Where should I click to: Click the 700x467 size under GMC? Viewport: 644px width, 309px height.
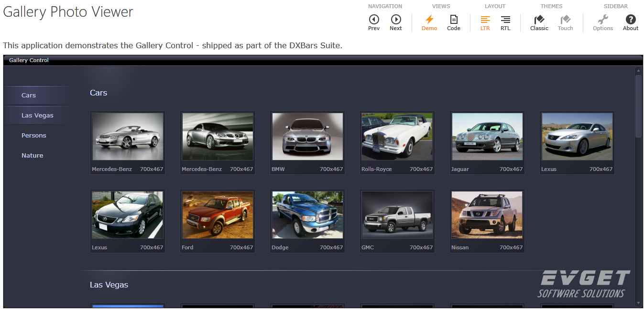pos(421,247)
